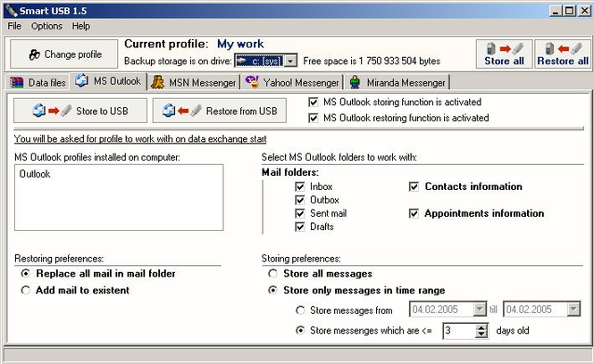Uncheck MS Outlook storing function is activated
Image resolution: width=594 pixels, height=364 pixels.
pos(314,103)
